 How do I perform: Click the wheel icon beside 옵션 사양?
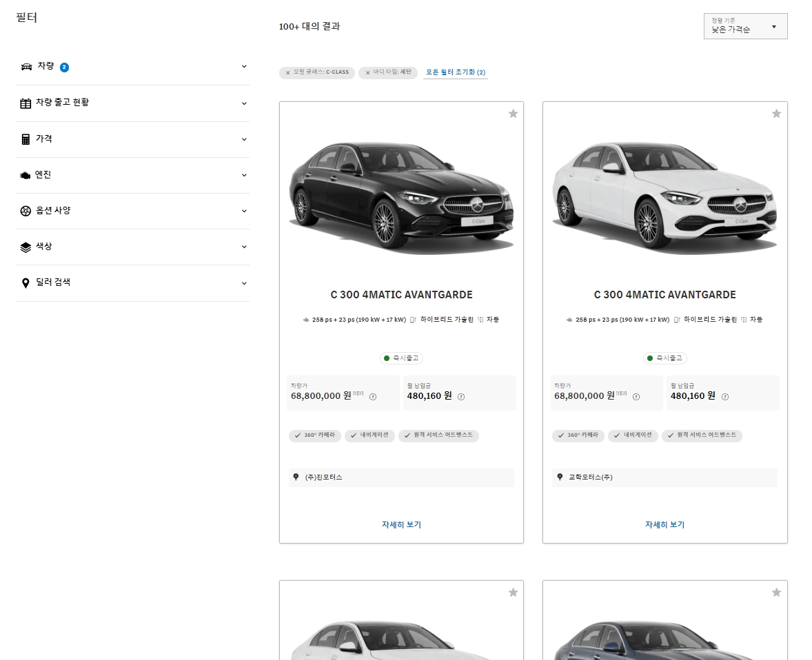pos(26,211)
